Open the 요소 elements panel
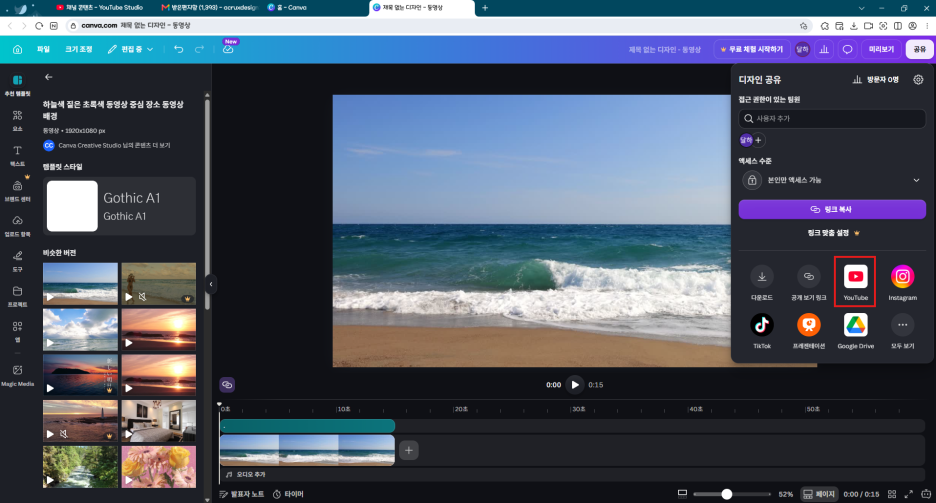This screenshot has height=503, width=936. [17, 120]
